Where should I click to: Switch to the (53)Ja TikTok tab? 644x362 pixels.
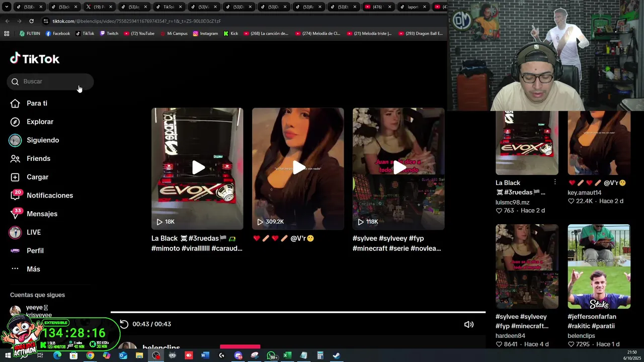coord(134,7)
